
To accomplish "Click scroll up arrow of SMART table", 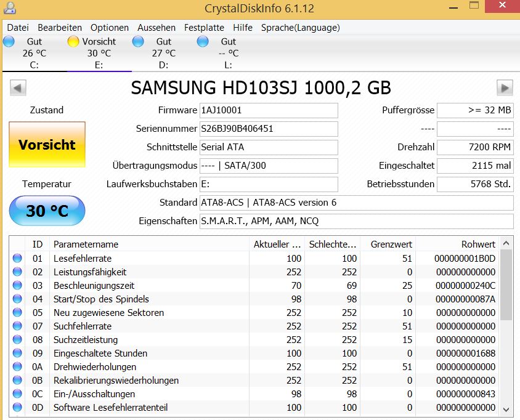I will pos(506,244).
